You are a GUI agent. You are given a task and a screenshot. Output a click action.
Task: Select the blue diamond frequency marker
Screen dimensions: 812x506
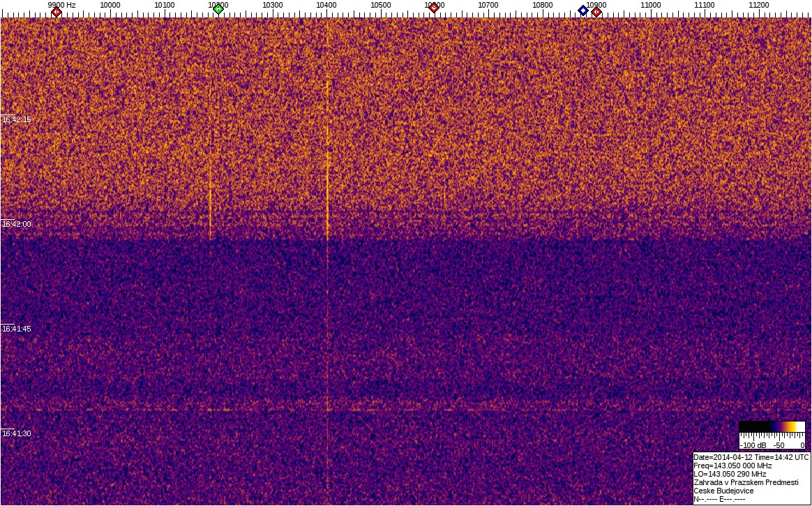coord(583,10)
